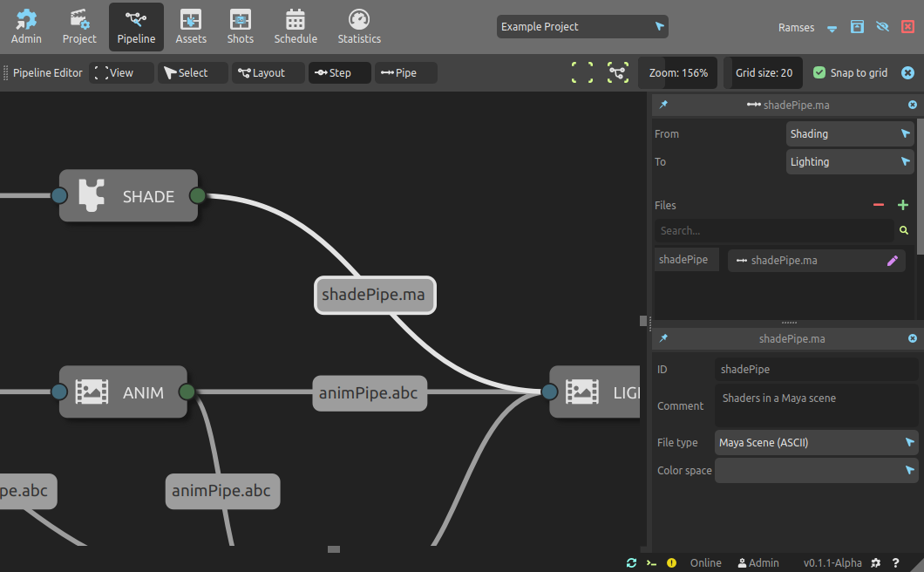Image resolution: width=924 pixels, height=572 pixels.
Task: Click the frame-all view icon in toolbar
Action: [582, 72]
